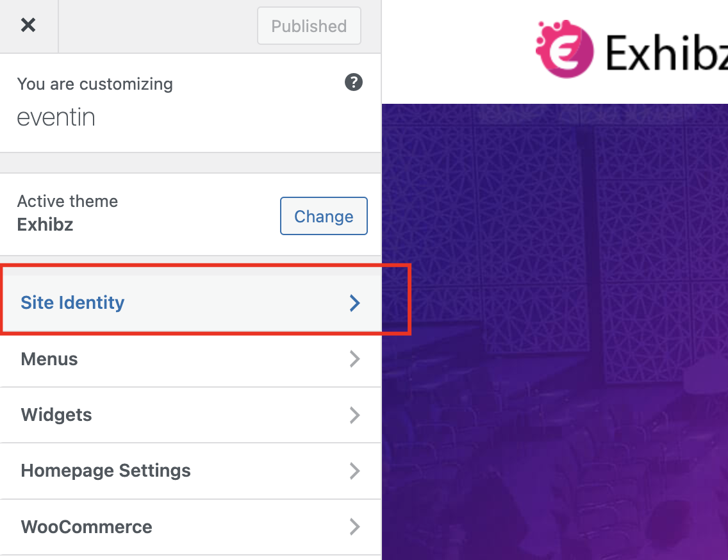Close the customizer with the X icon

point(28,25)
